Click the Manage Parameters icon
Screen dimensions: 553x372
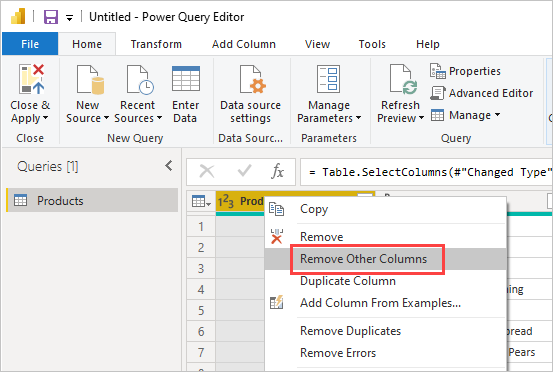tap(328, 79)
